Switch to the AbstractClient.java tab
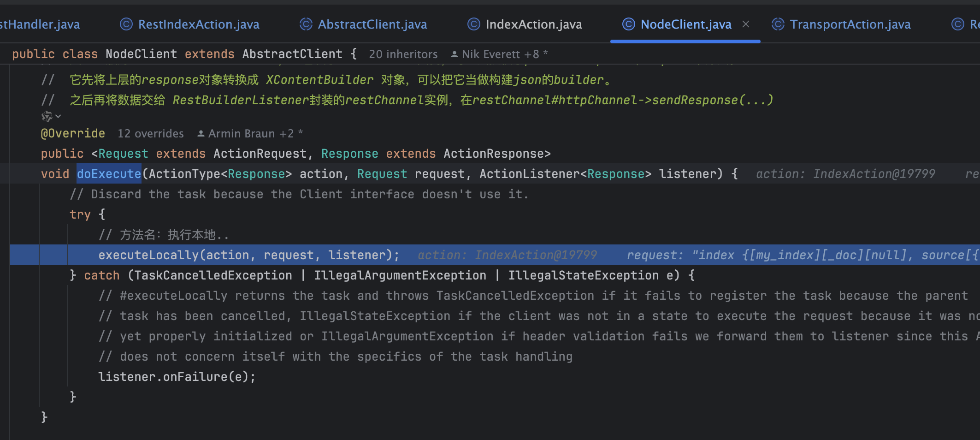The width and height of the screenshot is (980, 440). click(x=363, y=24)
